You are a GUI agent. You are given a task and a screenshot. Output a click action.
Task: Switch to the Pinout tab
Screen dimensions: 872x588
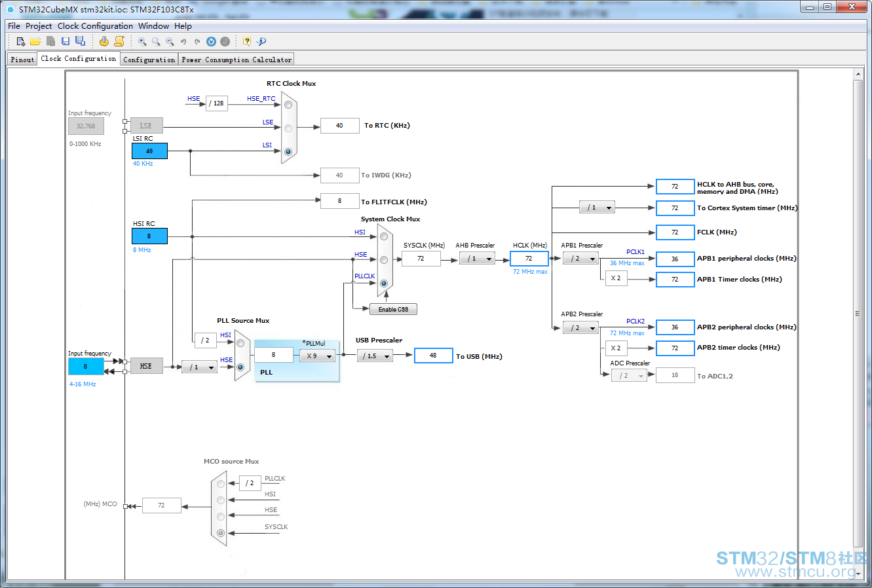tap(22, 60)
